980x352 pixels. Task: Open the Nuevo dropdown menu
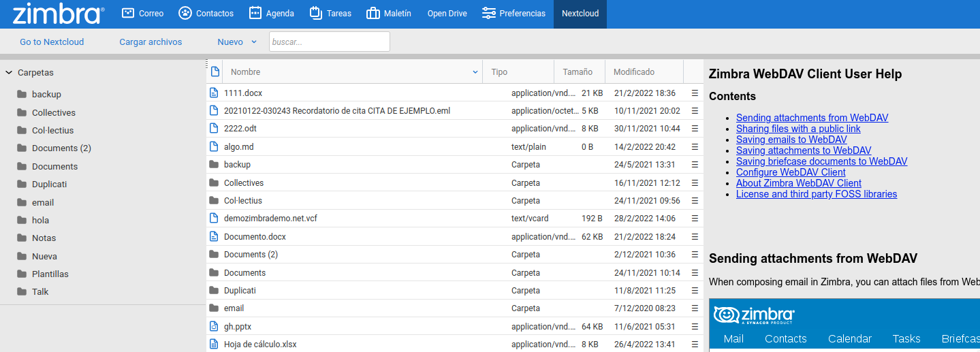[237, 42]
